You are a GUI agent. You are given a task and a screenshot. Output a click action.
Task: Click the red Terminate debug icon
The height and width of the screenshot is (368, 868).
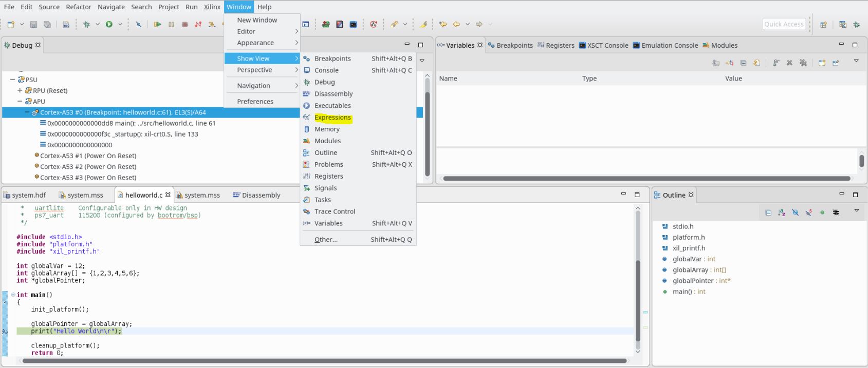pos(184,24)
